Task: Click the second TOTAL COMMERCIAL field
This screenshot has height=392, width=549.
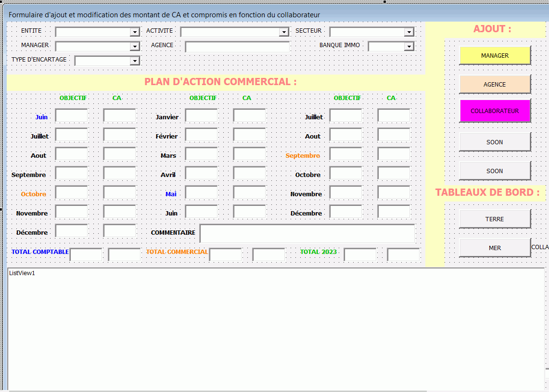Action: tap(269, 255)
